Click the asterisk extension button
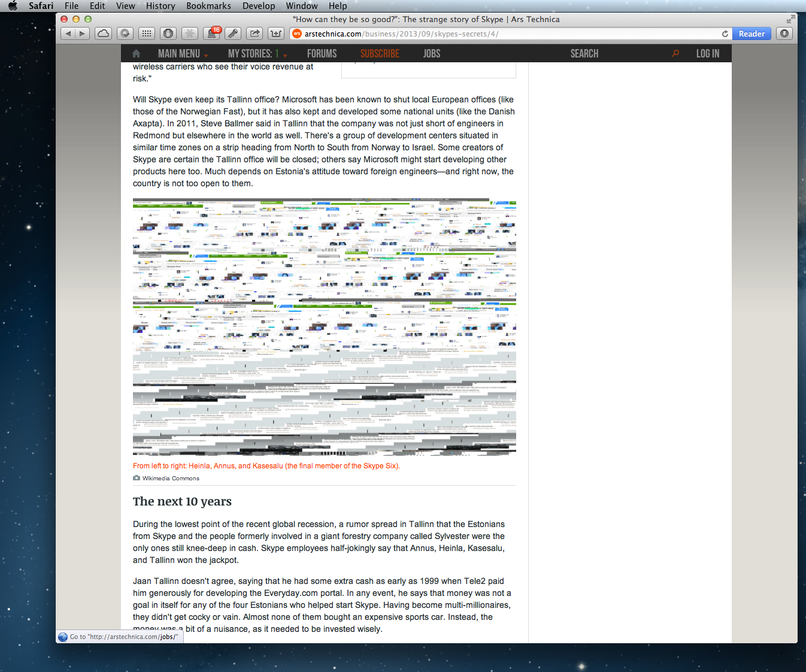Viewport: 806px width, 672px height. (x=190, y=34)
